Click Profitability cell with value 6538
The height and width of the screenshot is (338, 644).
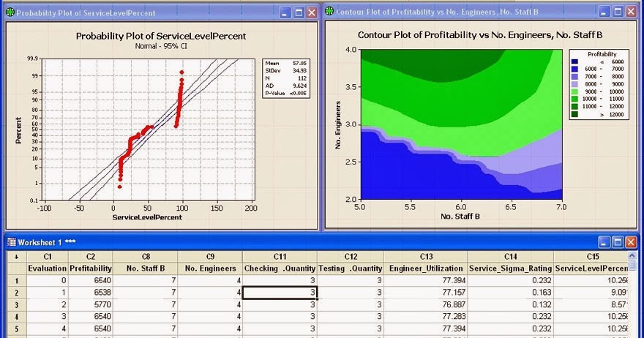coord(90,293)
